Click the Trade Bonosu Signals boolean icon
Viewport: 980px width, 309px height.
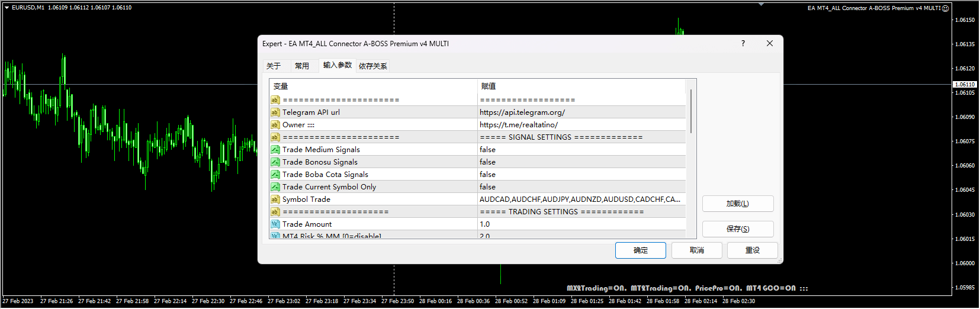pos(275,162)
